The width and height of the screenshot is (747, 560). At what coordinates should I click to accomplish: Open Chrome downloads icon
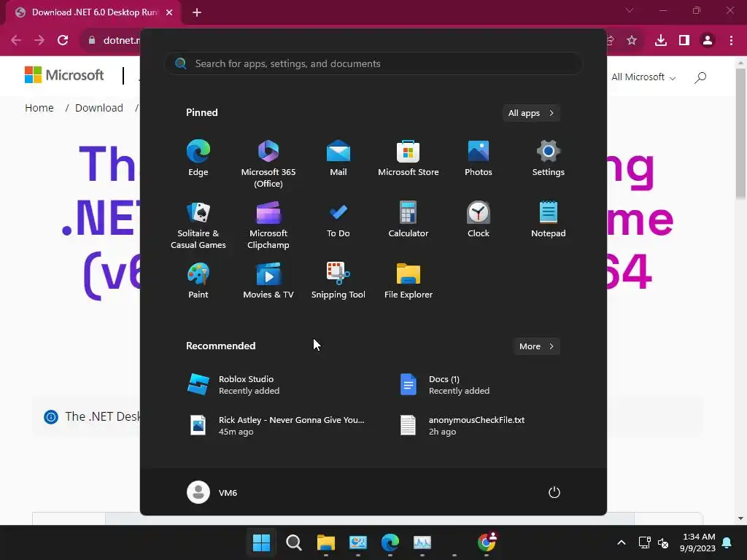[x=661, y=40]
